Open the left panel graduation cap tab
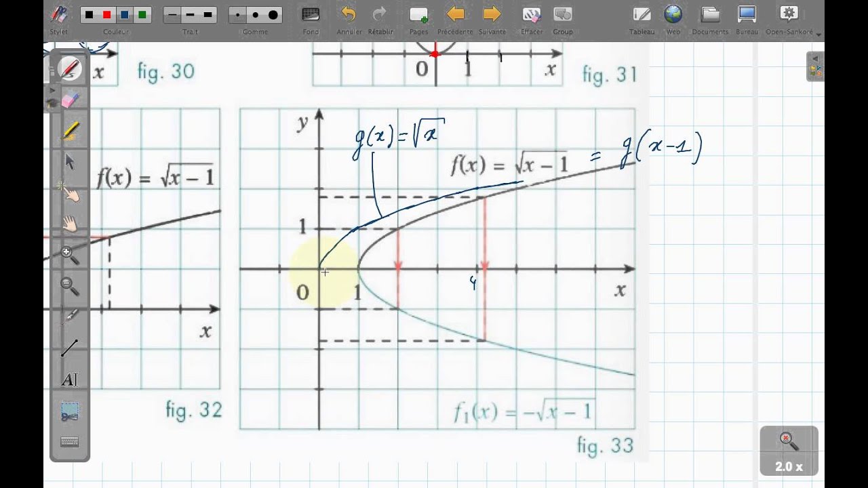The width and height of the screenshot is (868, 488). pyautogui.click(x=52, y=103)
